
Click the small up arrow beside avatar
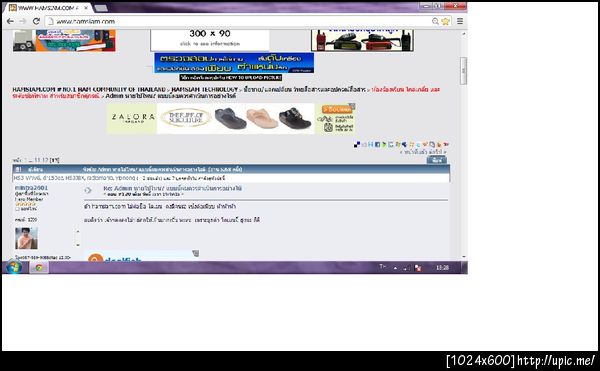pyautogui.click(x=78, y=231)
